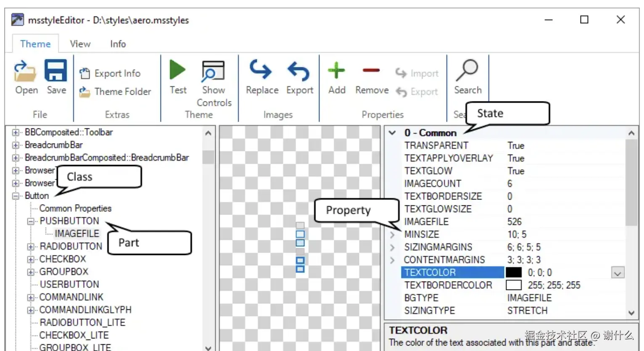
Task: Click the Export Info button
Action: point(111,73)
